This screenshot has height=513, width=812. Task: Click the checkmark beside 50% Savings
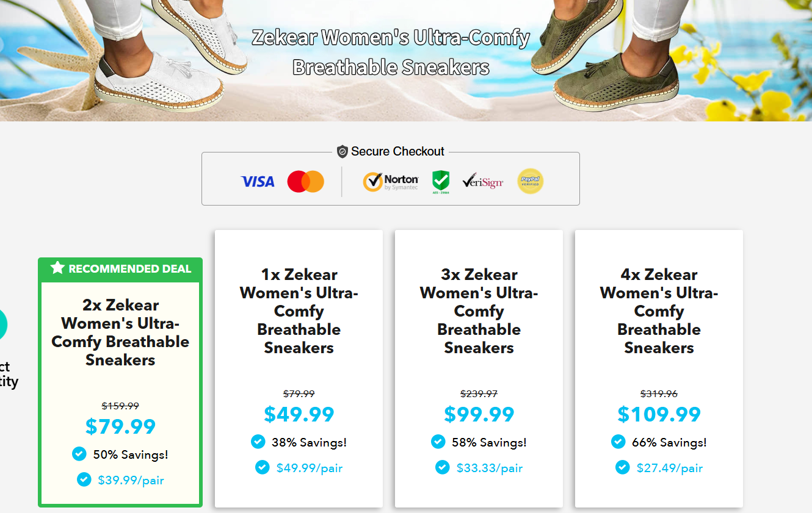[79, 454]
